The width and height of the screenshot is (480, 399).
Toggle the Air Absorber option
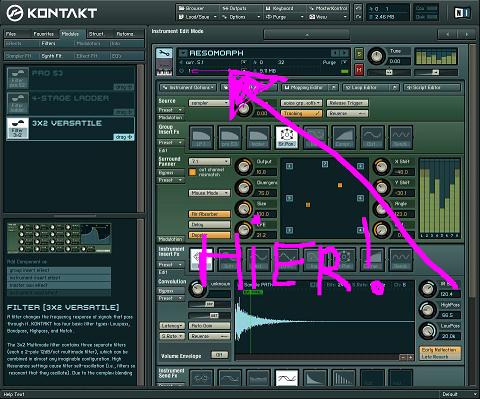click(x=209, y=214)
